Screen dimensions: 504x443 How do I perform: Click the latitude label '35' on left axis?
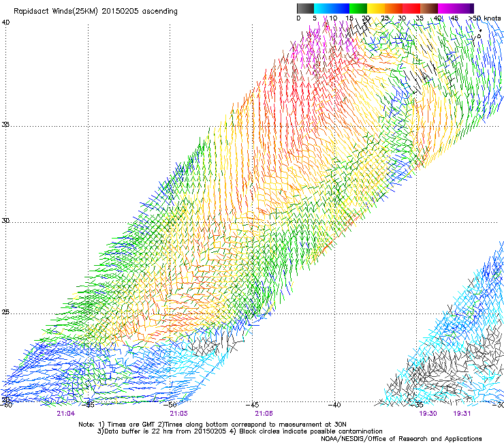tap(5, 124)
